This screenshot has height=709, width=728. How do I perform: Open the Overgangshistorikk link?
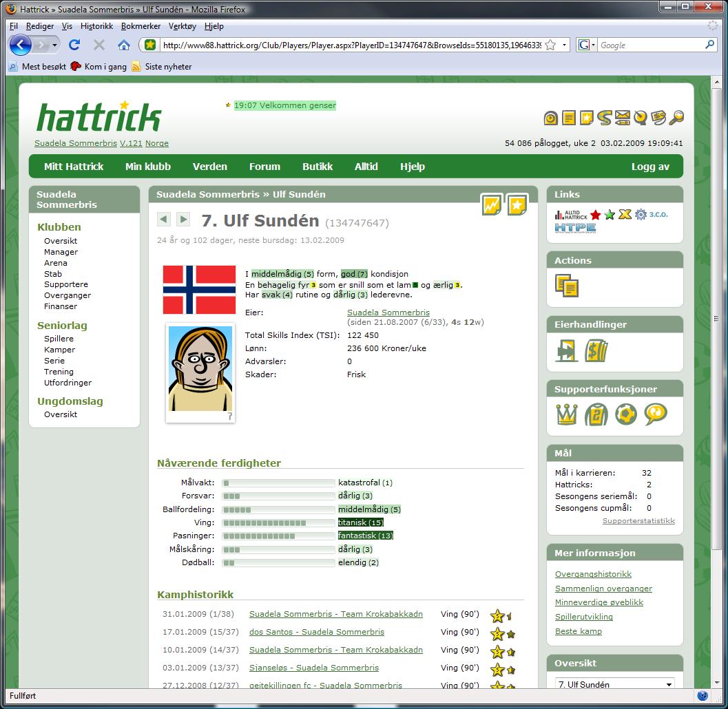click(593, 574)
